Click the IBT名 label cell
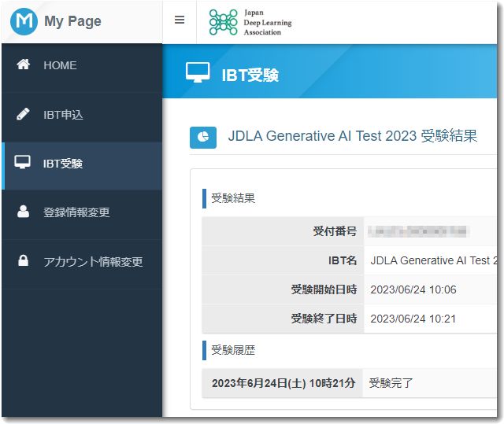This screenshot has width=504, height=424. [x=283, y=260]
